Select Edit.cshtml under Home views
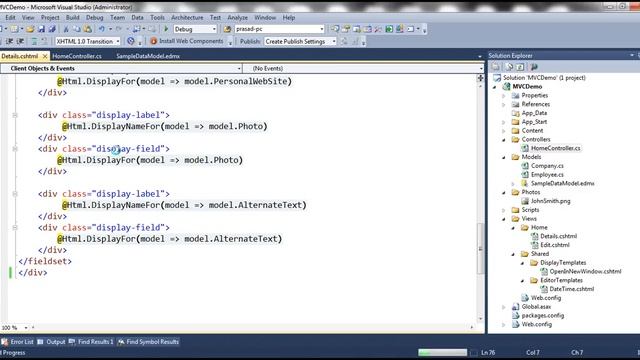The height and width of the screenshot is (360, 640). [555, 245]
